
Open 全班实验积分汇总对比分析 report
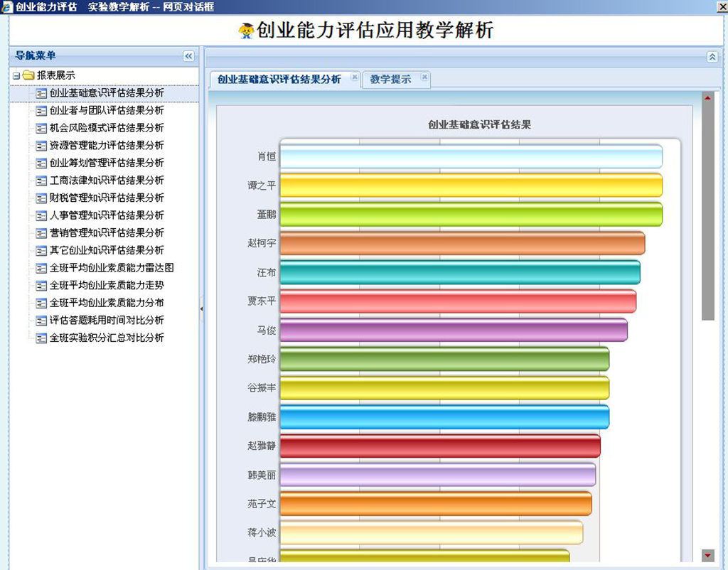click(x=107, y=338)
